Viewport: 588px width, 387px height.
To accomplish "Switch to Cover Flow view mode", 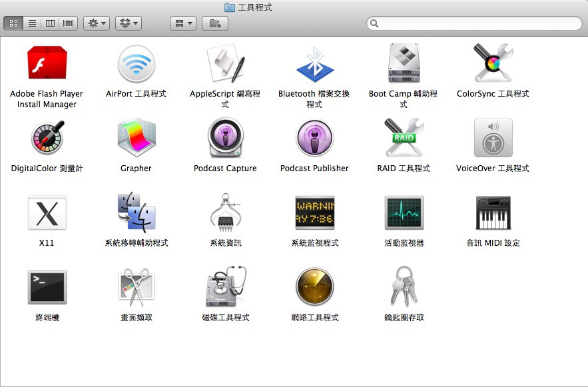I will (68, 23).
